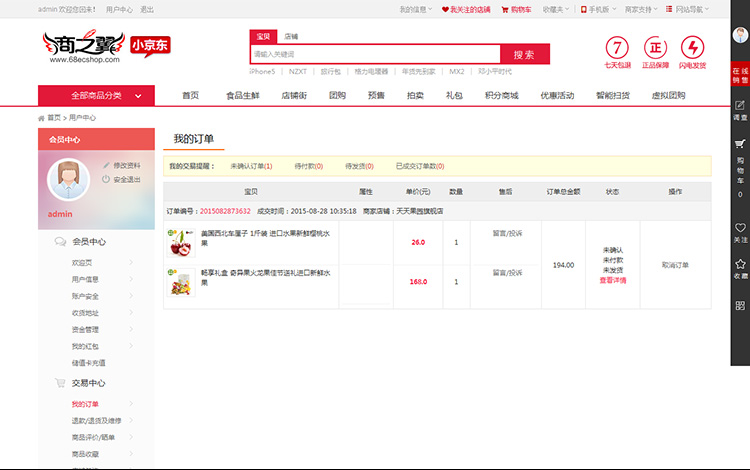The image size is (750, 470).
Task: Switch to the 店铺 search tab
Action: [290, 36]
